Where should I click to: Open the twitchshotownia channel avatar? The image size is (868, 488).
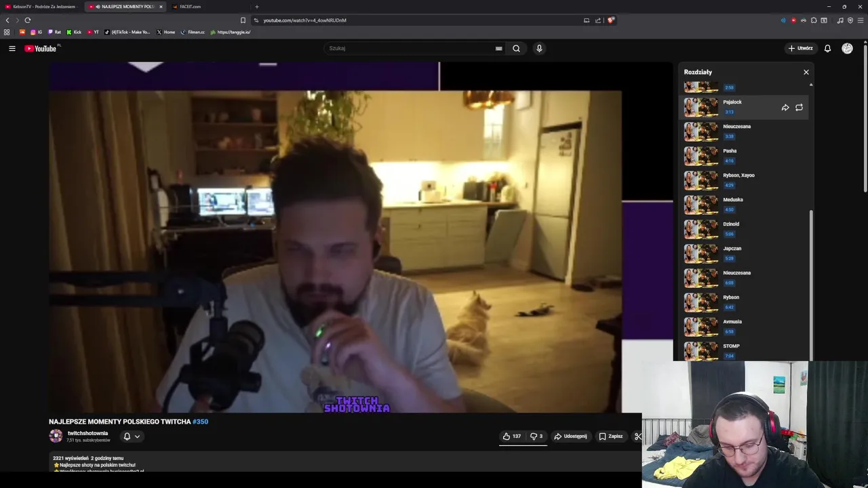56,436
